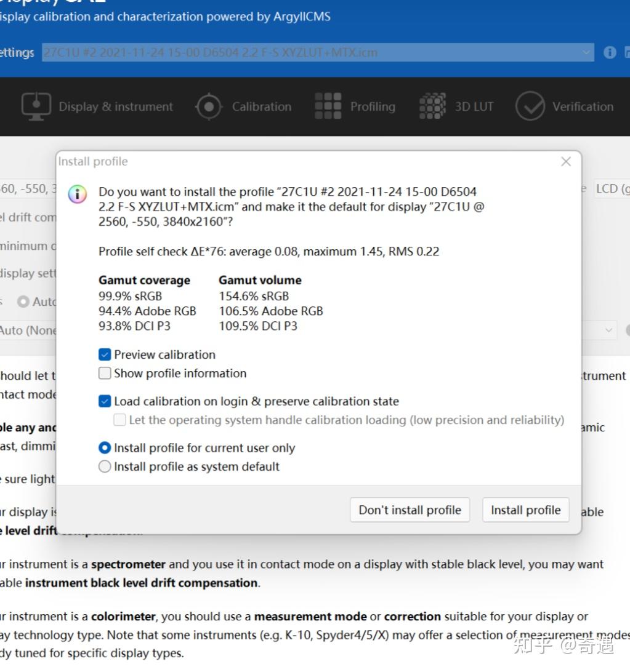
Task: Open the LCD display type dropdown
Action: tap(612, 188)
